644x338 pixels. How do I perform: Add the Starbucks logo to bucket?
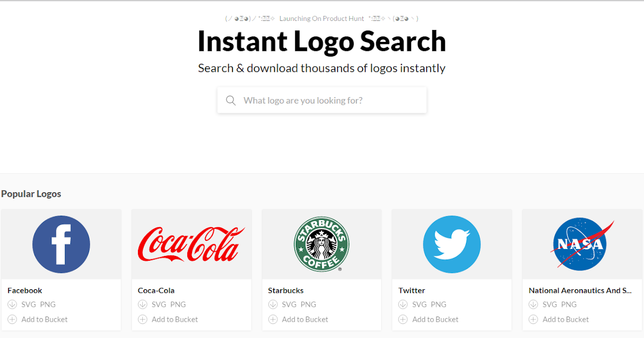point(305,319)
